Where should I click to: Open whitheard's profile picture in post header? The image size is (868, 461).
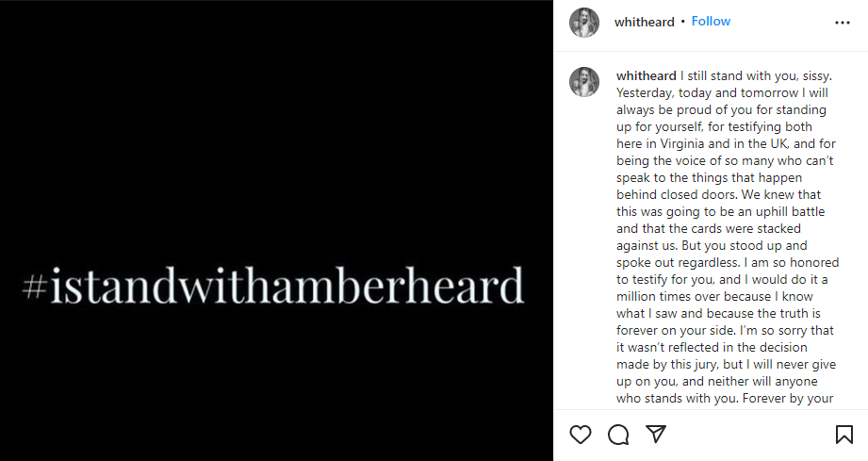coord(584,23)
